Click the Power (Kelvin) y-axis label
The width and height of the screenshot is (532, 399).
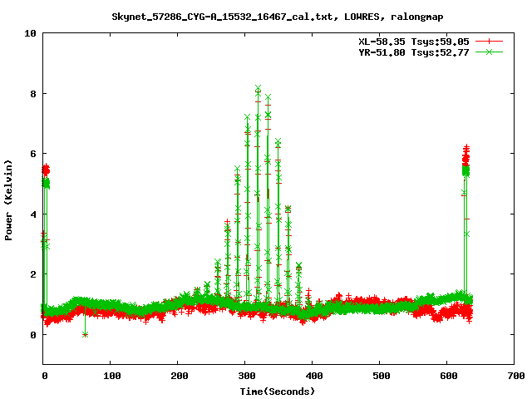click(x=8, y=200)
